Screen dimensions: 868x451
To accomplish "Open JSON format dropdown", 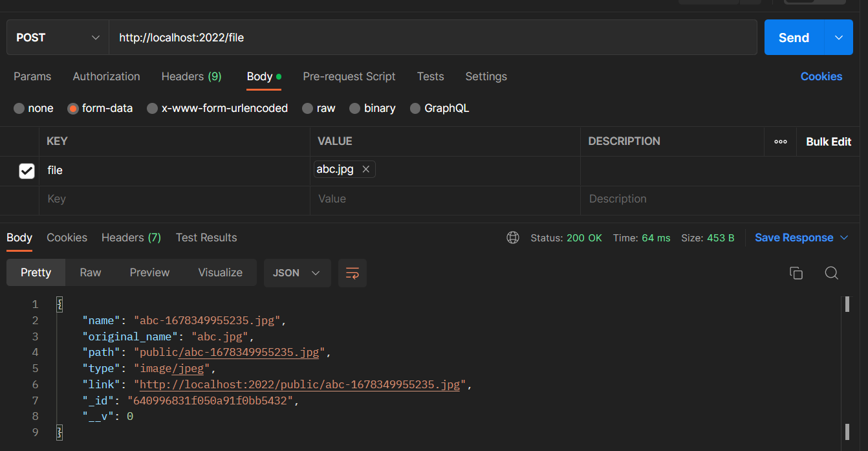I will (x=297, y=273).
